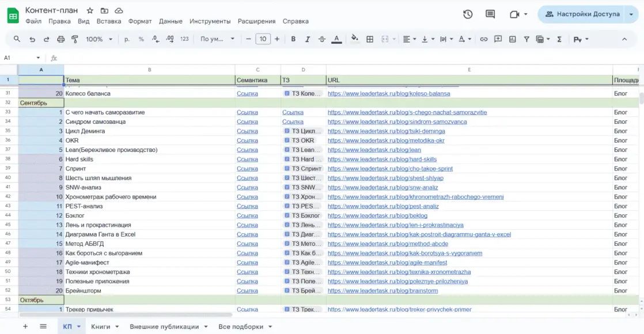Image resolution: width=644 pixels, height=334 pixels.
Task: Click the filter funnel icon
Action: (x=526, y=39)
